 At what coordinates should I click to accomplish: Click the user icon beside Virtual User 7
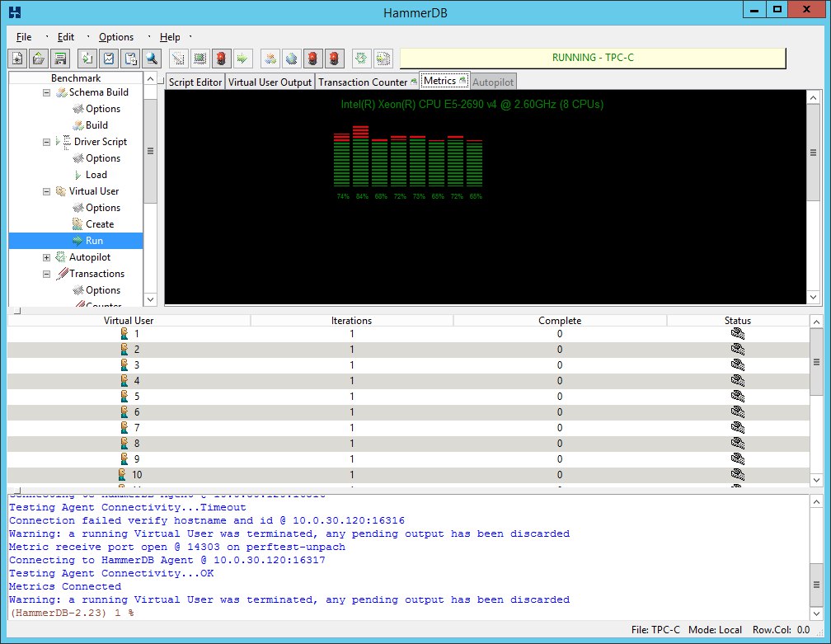124,427
